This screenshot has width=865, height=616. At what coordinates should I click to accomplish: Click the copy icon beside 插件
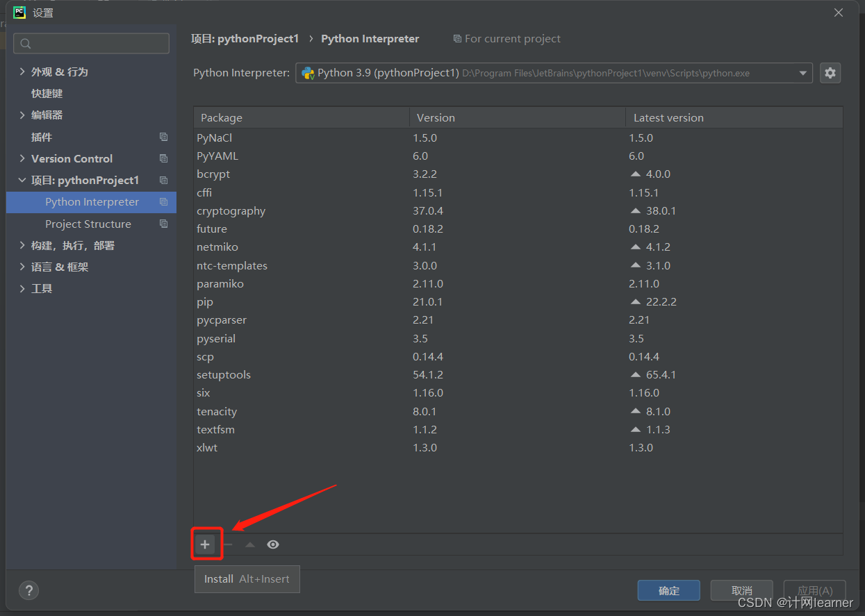pyautogui.click(x=163, y=137)
